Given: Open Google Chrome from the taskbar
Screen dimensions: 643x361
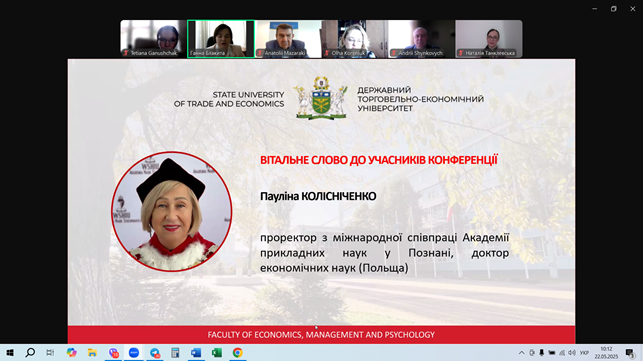Looking at the screenshot, I should [x=237, y=353].
